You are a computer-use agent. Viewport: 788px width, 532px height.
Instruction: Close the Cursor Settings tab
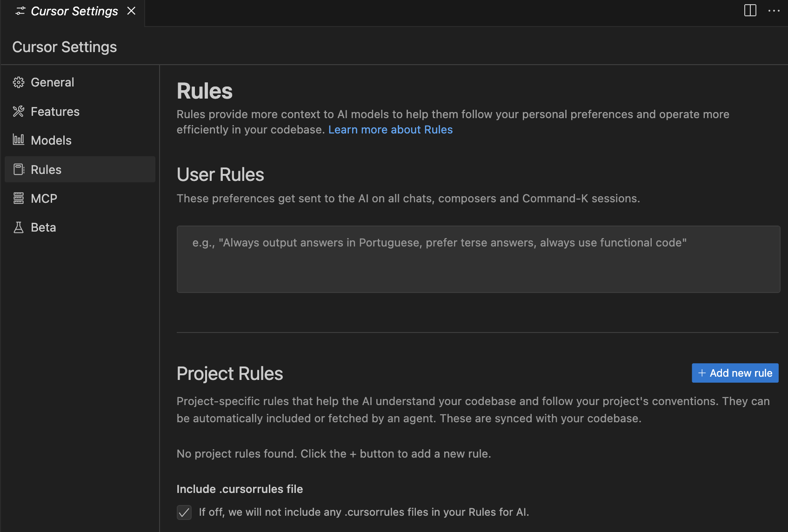pos(132,11)
